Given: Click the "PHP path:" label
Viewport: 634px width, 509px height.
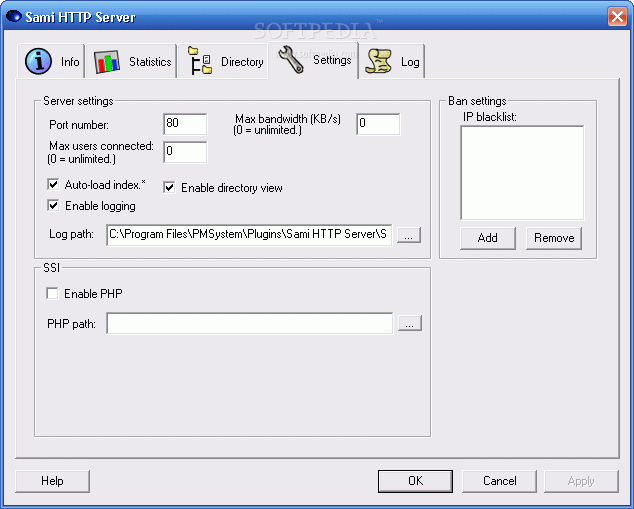Looking at the screenshot, I should point(71,324).
